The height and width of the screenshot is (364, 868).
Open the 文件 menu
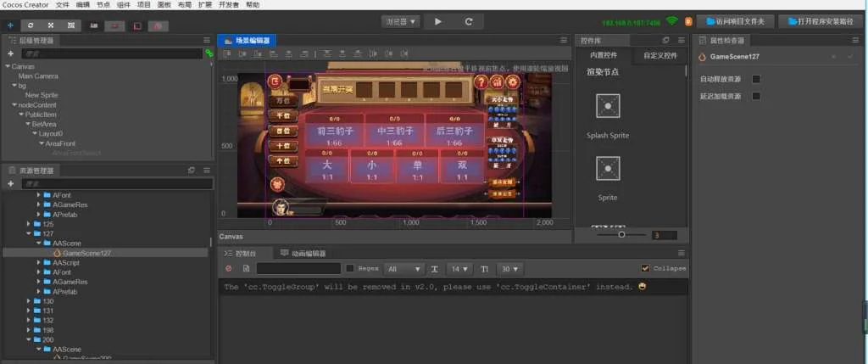point(63,5)
